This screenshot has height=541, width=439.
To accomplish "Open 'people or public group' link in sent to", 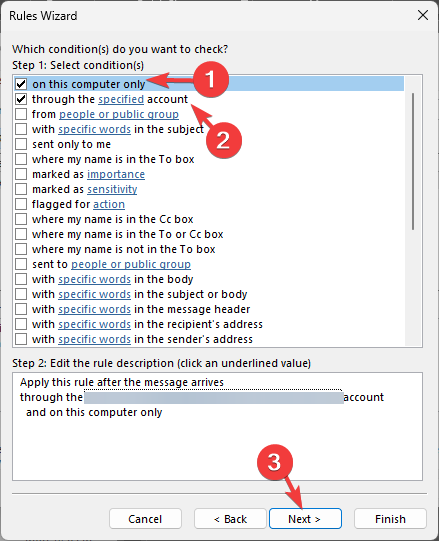I will coord(131,264).
